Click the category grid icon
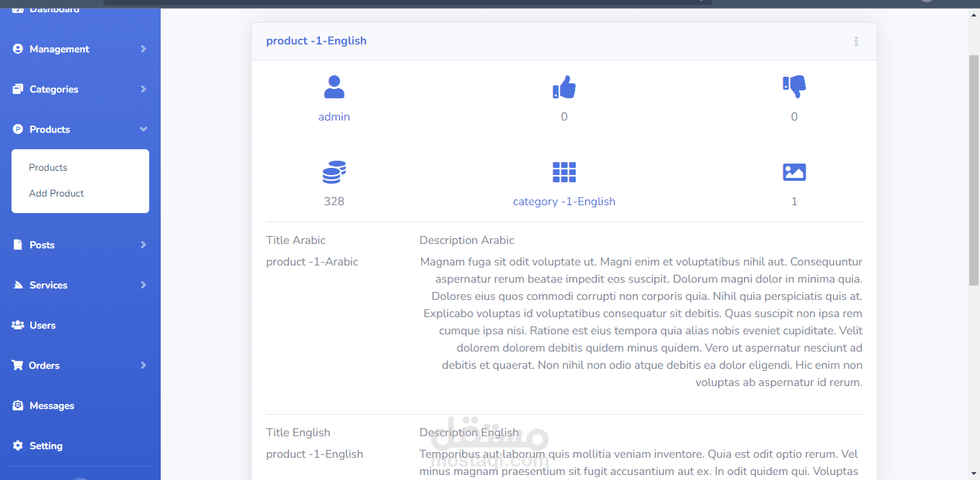Screen dimensions: 980x480 (564, 172)
